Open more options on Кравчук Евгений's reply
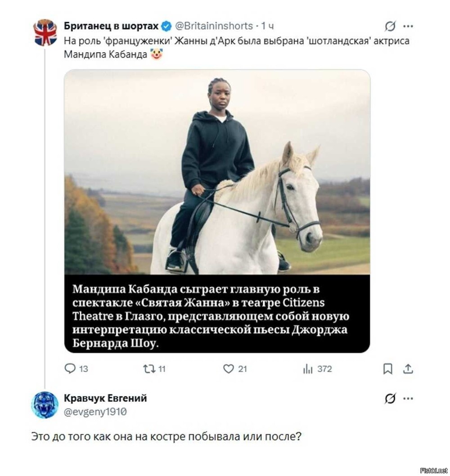 click(408, 398)
